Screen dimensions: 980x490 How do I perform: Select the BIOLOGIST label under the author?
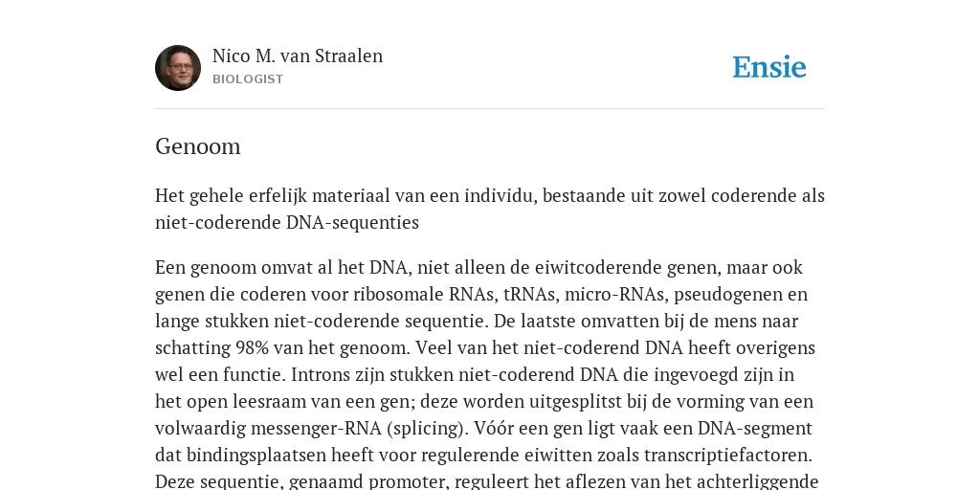tap(248, 79)
